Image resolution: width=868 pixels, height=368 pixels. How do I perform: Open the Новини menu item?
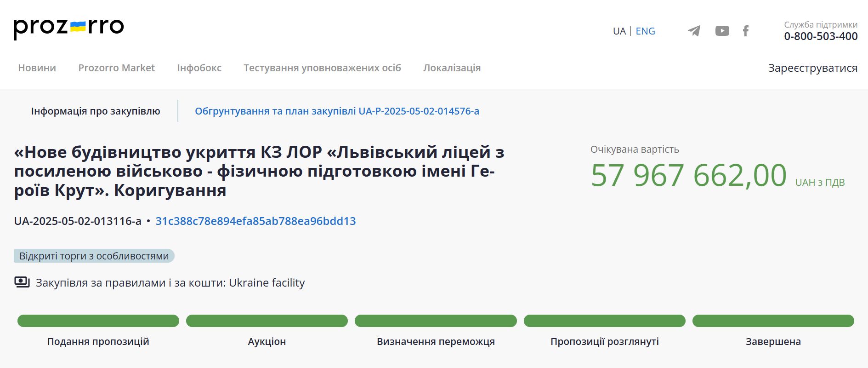click(x=37, y=68)
